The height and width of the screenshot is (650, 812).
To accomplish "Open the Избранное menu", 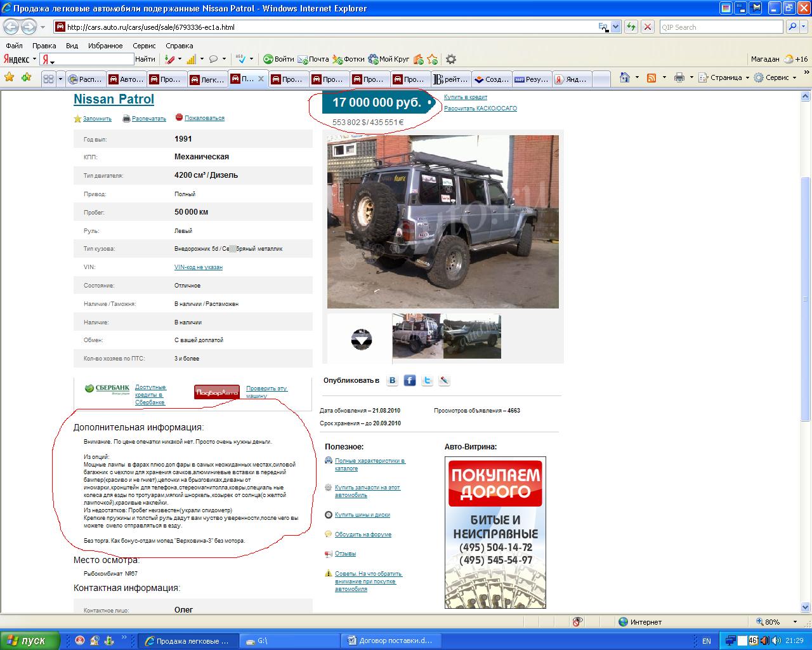I will coord(105,46).
